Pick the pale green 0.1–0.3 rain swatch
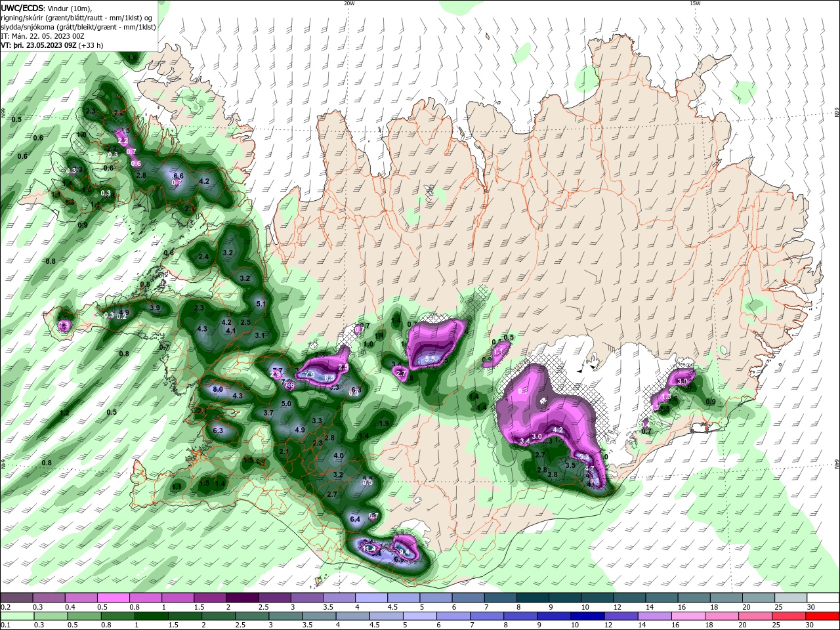Screen dimensions: 840x630 (x=17, y=616)
